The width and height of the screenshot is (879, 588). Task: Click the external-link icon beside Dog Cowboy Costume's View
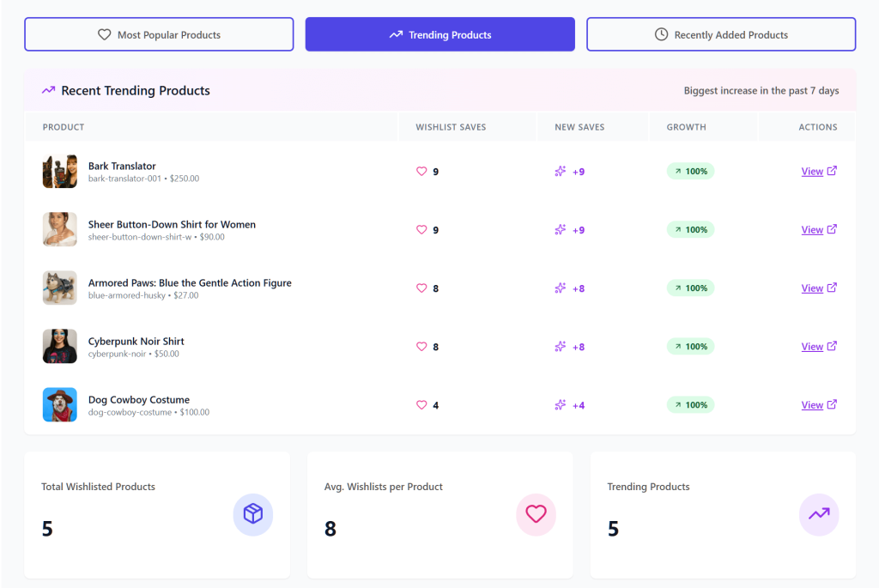click(834, 404)
